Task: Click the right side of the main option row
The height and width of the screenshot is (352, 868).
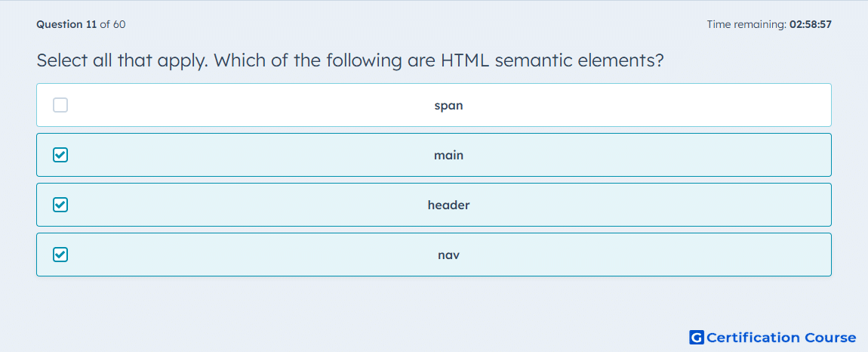Action: pos(719,155)
